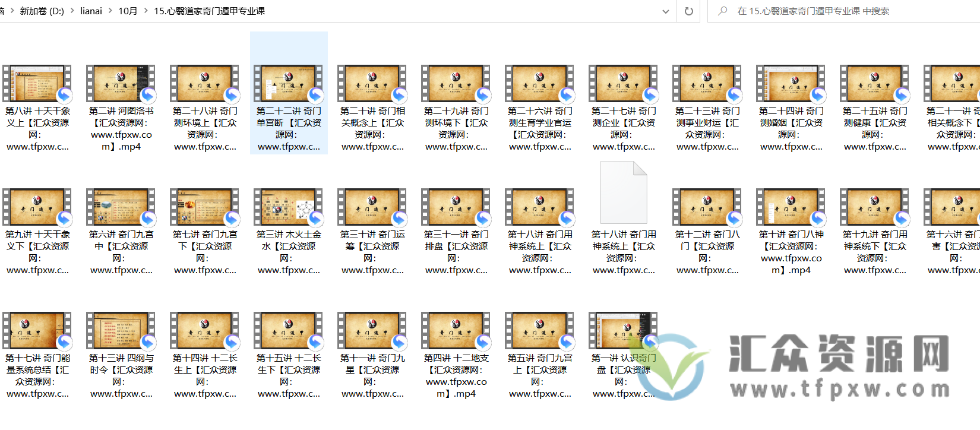Click the refresh button beside address bar
Viewport: 980px width, 430px height.
pyautogui.click(x=689, y=11)
